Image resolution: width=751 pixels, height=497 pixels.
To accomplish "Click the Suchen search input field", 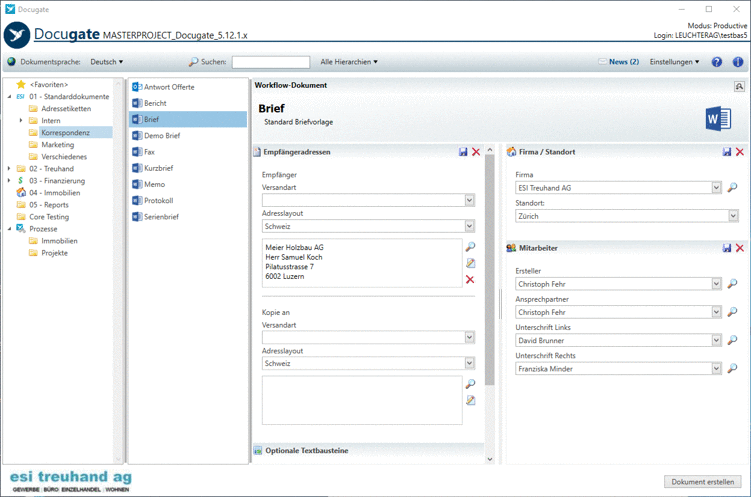I will point(271,62).
